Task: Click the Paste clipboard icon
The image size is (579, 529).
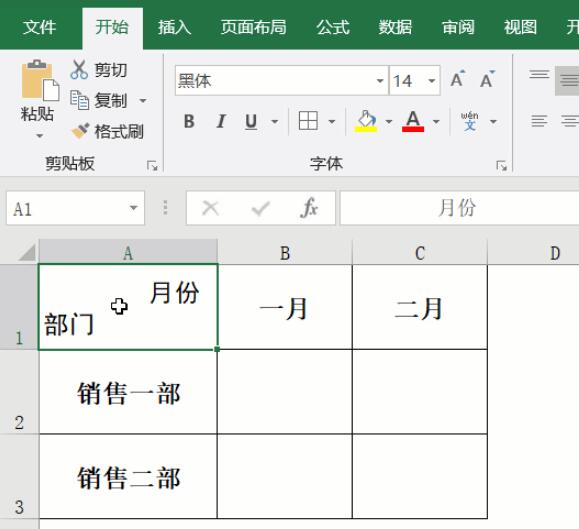Action: point(40,80)
